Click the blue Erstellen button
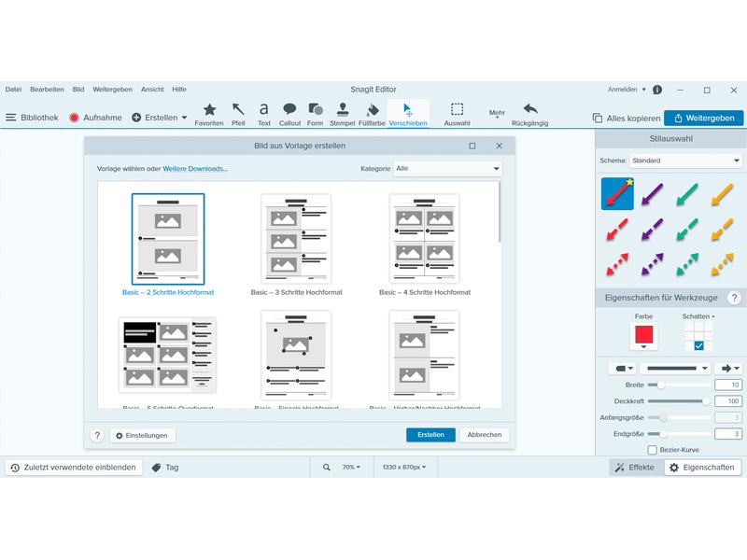The image size is (747, 560). [x=430, y=435]
